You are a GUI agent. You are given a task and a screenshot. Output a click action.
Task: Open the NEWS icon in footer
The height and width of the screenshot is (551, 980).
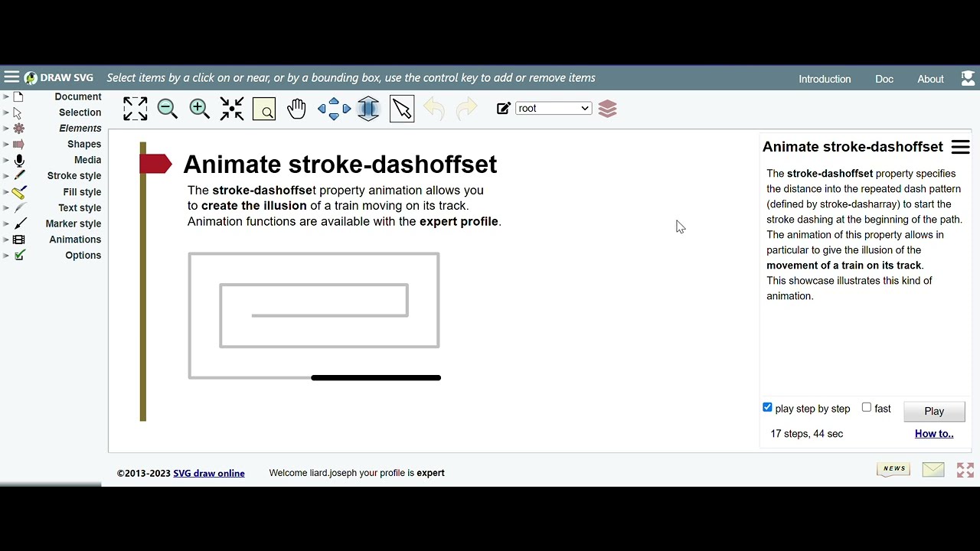(x=893, y=469)
